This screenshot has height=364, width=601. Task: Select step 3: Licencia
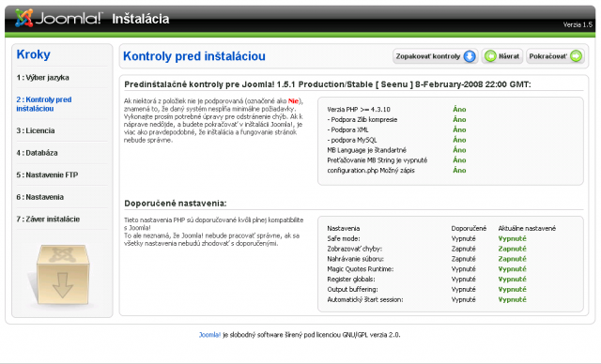(36, 130)
